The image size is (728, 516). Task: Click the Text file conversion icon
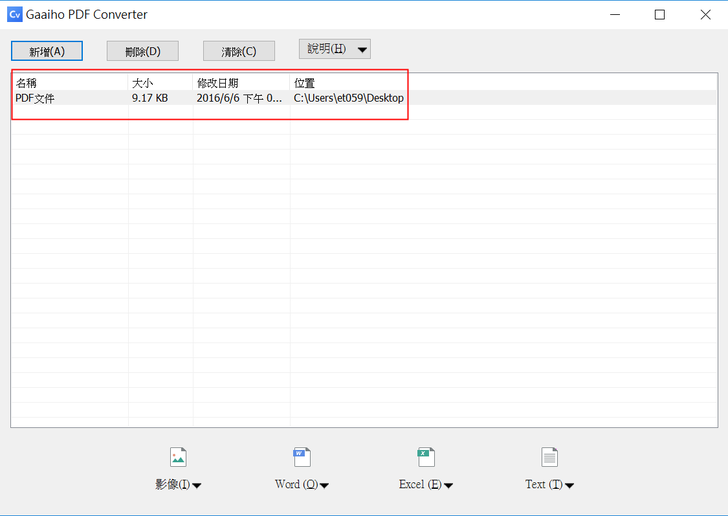click(550, 457)
